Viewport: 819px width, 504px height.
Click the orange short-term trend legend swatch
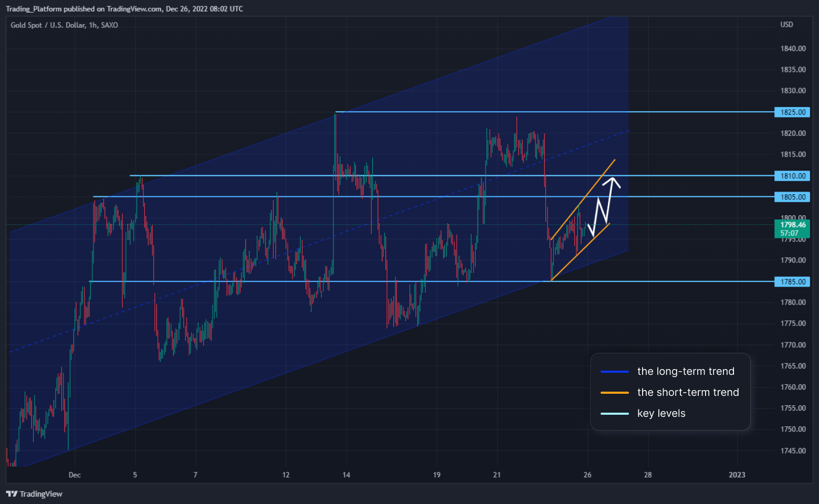coord(615,393)
